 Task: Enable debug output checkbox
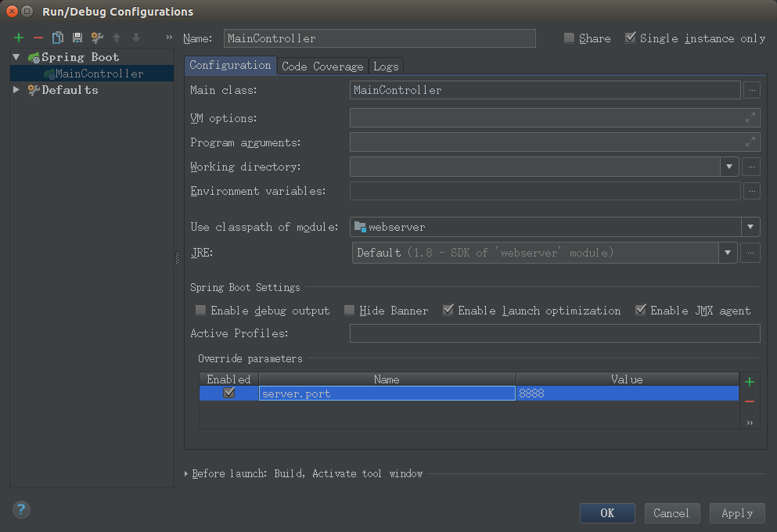coord(200,310)
